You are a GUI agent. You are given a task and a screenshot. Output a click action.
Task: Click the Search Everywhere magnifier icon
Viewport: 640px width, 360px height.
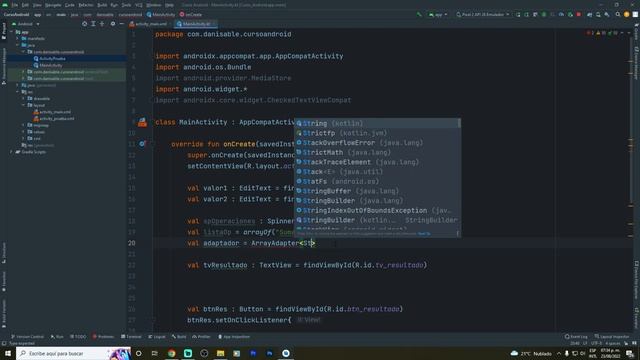point(618,14)
